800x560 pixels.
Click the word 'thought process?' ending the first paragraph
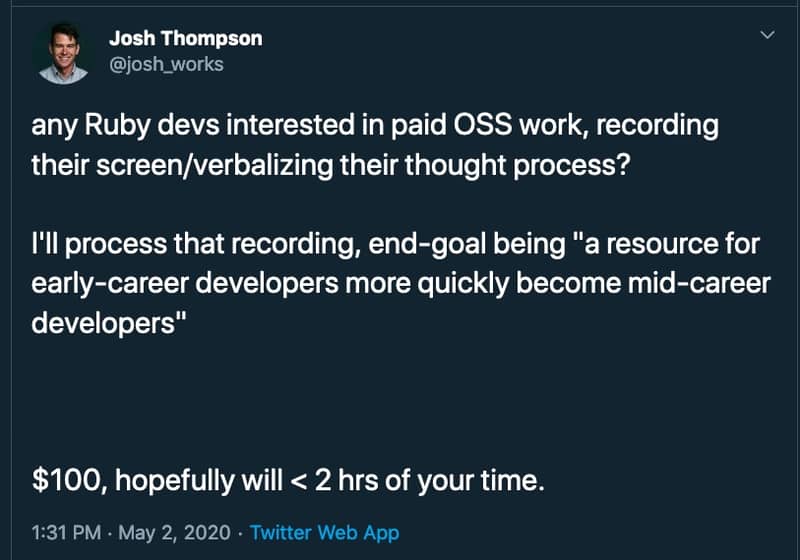point(518,166)
